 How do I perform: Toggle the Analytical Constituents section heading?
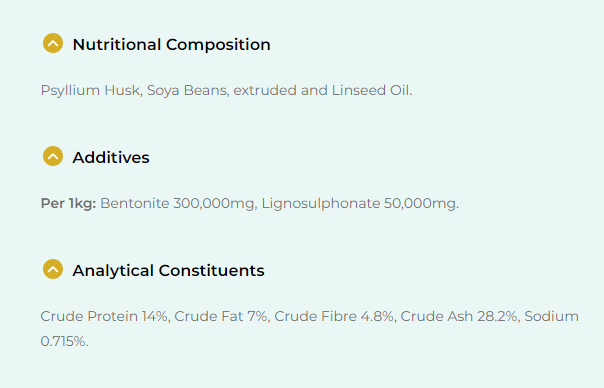pyautogui.click(x=168, y=270)
